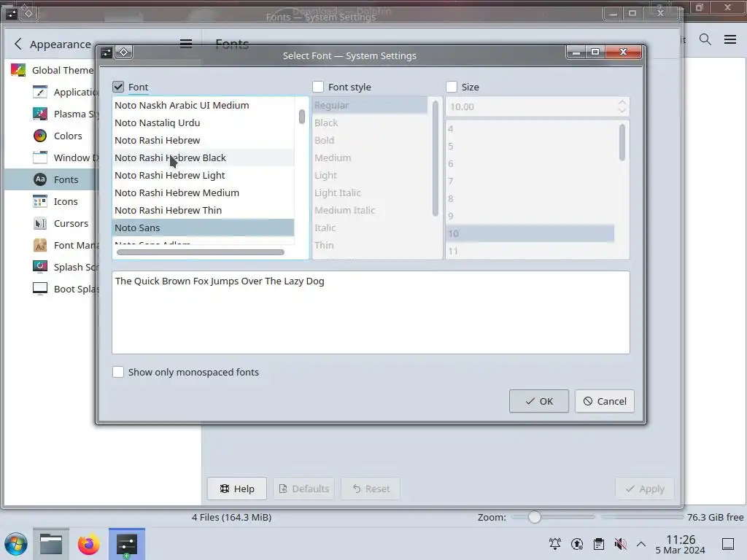The height and width of the screenshot is (560, 747).
Task: Tick the Font checkbox
Action: [118, 87]
